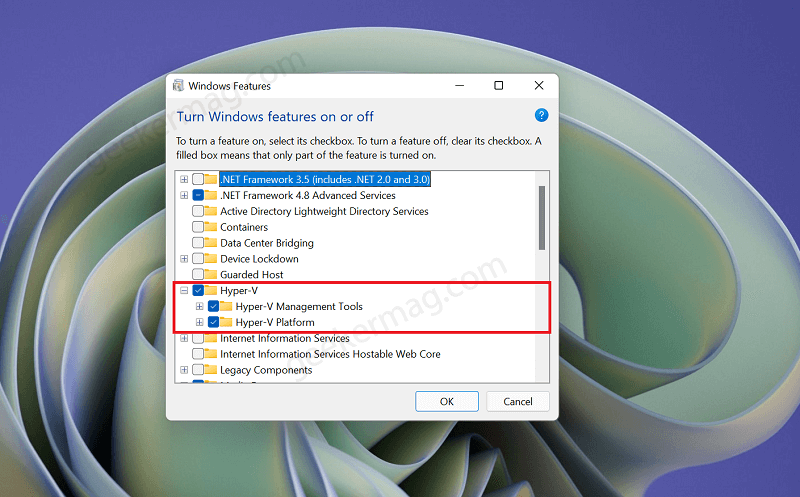Close the Windows Features window
Image resolution: width=800 pixels, height=497 pixels.
[x=539, y=85]
